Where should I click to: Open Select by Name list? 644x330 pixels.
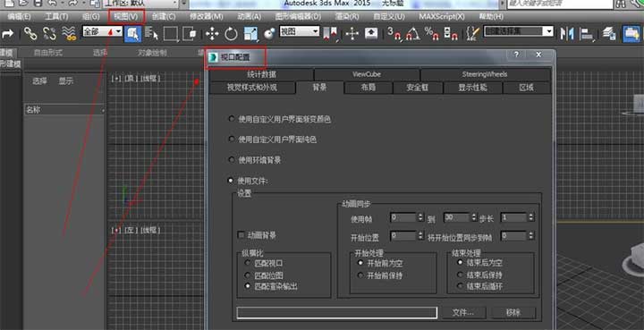pyautogui.click(x=151, y=34)
